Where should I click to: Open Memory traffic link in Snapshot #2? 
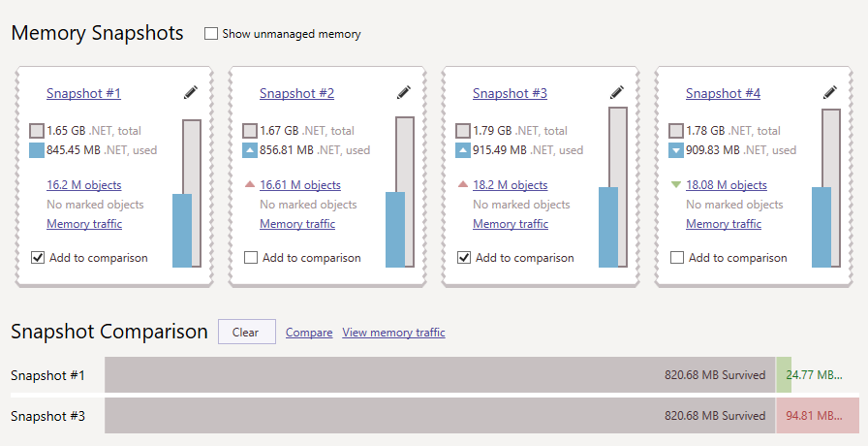[x=296, y=224]
